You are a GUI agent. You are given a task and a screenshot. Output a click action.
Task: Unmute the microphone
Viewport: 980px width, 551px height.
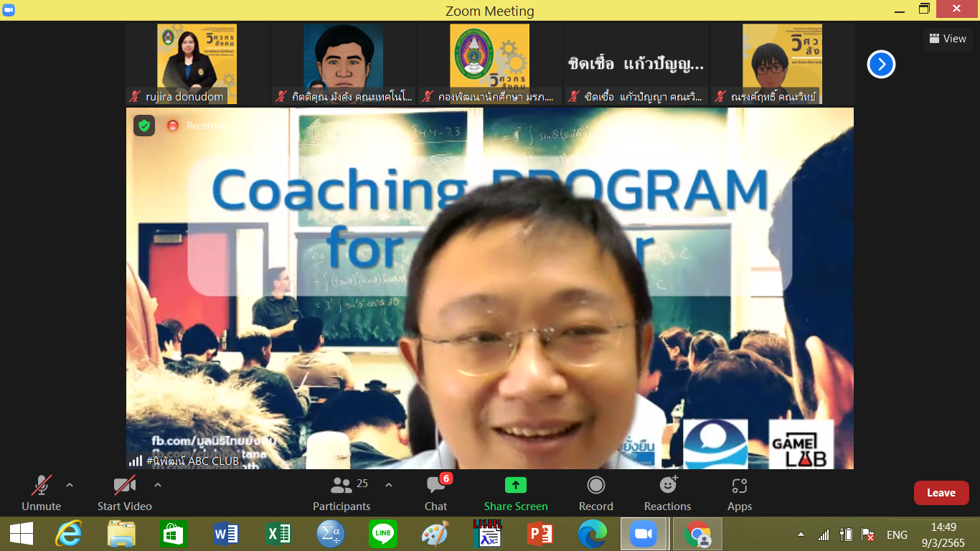(42, 494)
